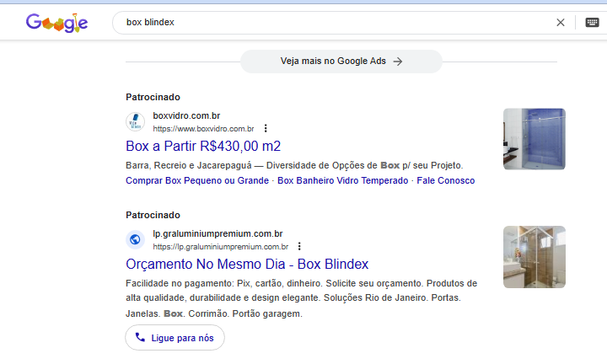Click the 'Ligue para nós' call button
607x364 pixels.
pyautogui.click(x=175, y=338)
